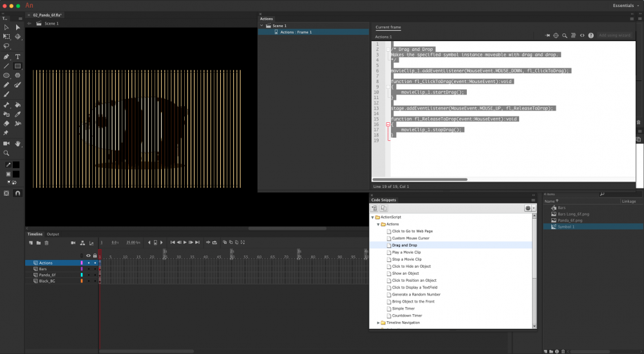The height and width of the screenshot is (354, 644).
Task: Select the 3D Rotation tool
Action: [17, 37]
